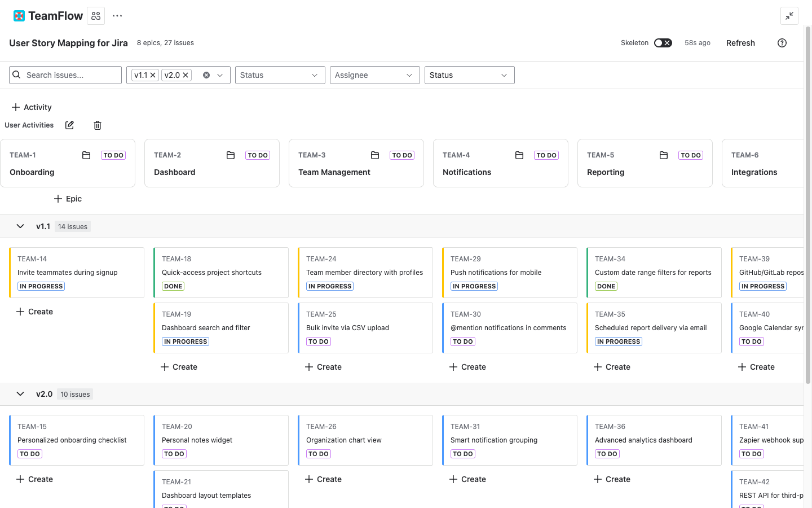The width and height of the screenshot is (812, 508).
Task: Remove the v2.0 filter chip
Action: tap(185, 75)
